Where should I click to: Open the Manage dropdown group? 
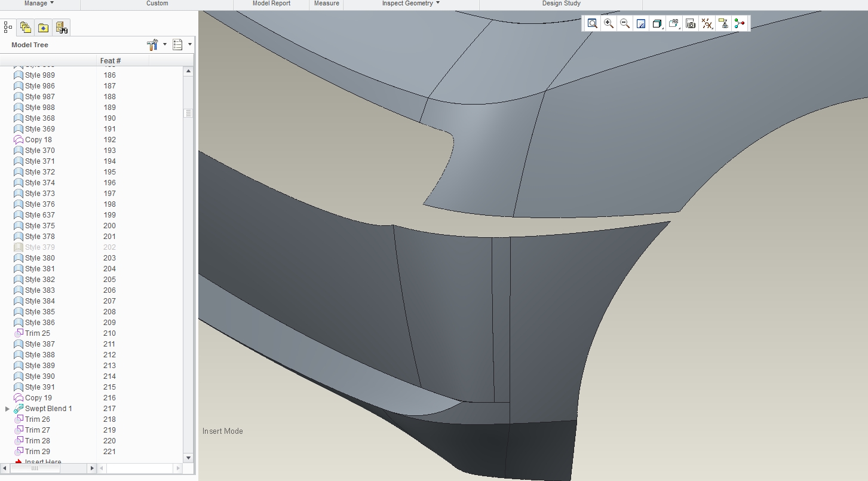click(x=39, y=4)
